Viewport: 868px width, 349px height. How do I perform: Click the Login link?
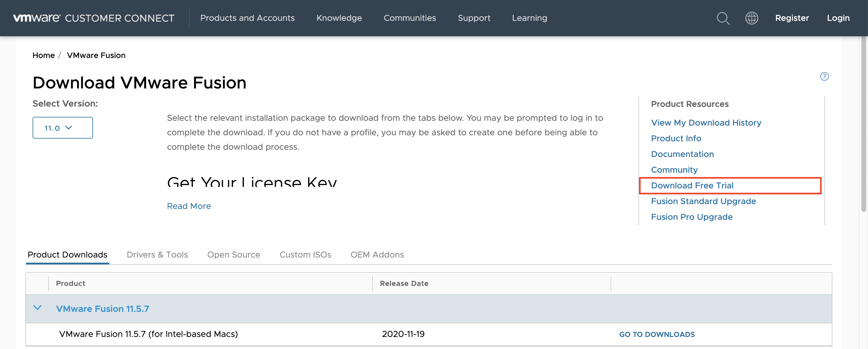838,18
